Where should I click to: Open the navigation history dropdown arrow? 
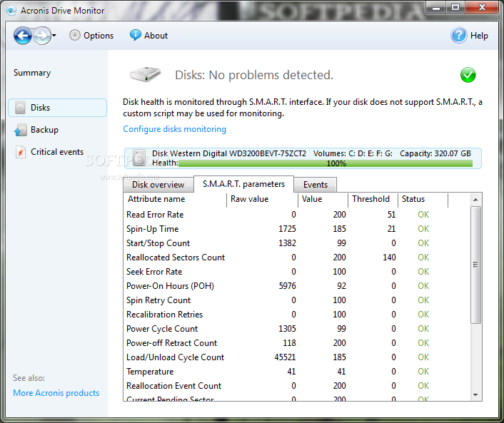(x=54, y=36)
